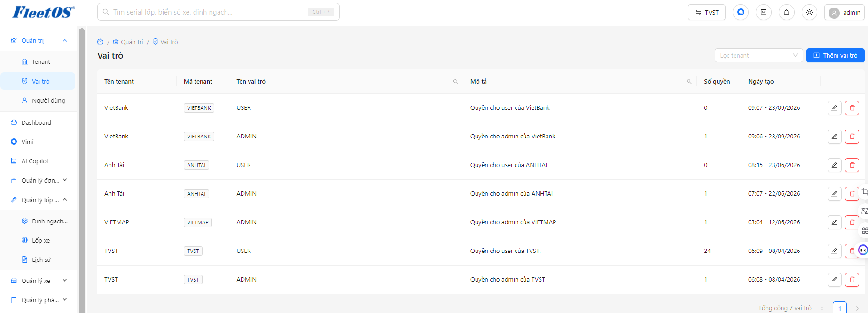Expand the Quản lý phá... sidebar group
The width and height of the screenshot is (868, 313).
tap(38, 300)
